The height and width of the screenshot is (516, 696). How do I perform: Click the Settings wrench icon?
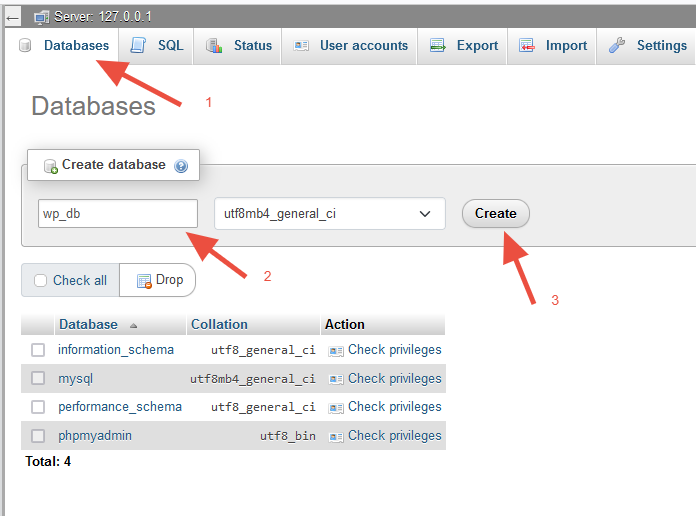pos(617,45)
